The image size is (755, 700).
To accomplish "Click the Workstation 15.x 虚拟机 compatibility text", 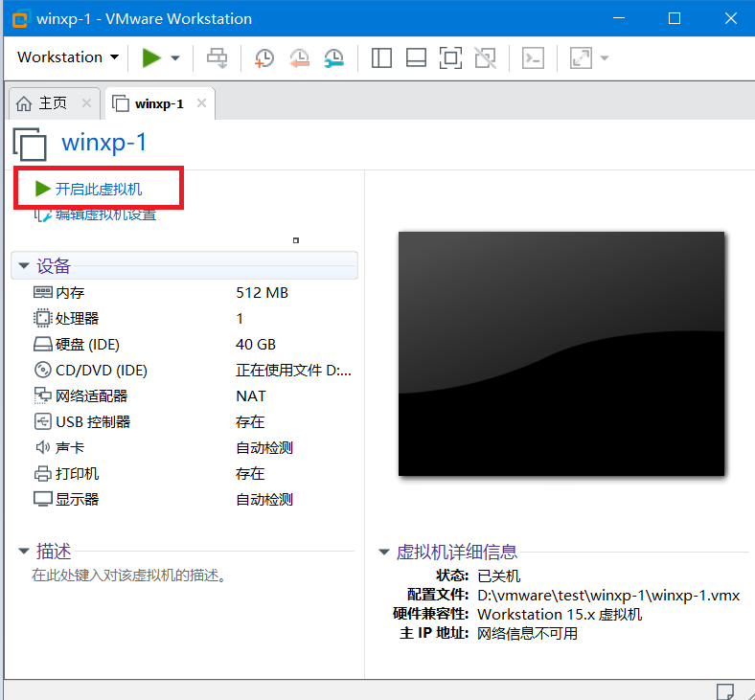I will pos(560,615).
